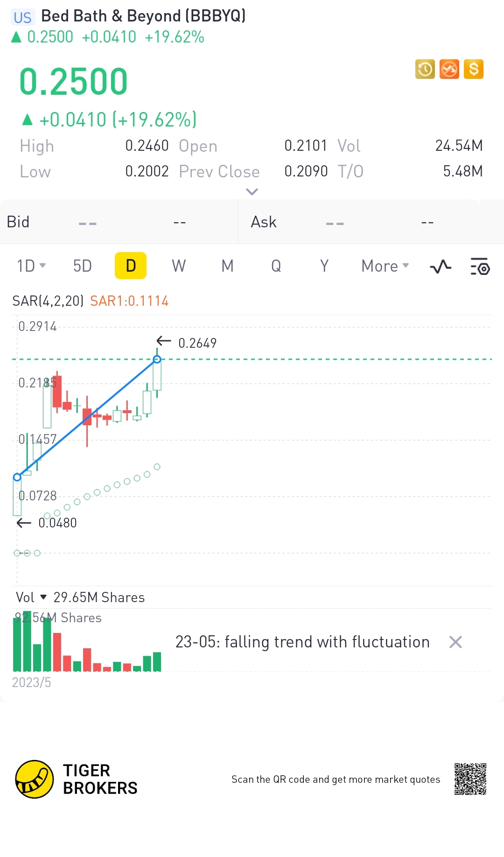This screenshot has height=857, width=504.
Task: Tap the SAR(4,2,20) indicator label
Action: pyautogui.click(x=48, y=301)
